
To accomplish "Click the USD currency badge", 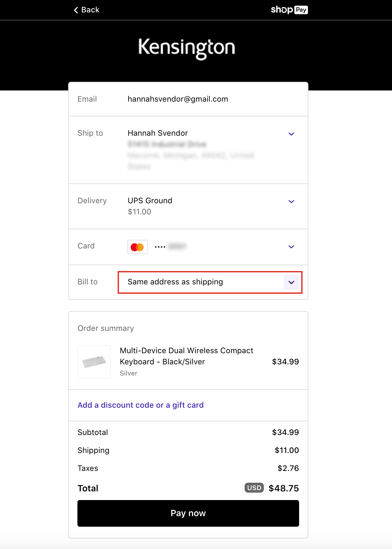I will [x=254, y=488].
